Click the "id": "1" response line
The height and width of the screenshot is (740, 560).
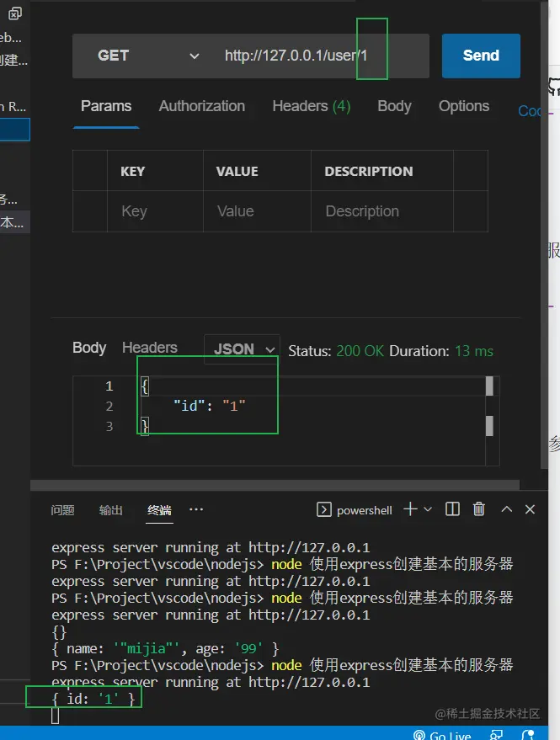click(209, 406)
